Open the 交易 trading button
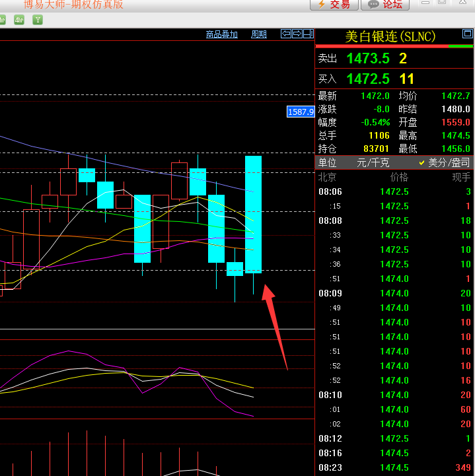 point(334,5)
